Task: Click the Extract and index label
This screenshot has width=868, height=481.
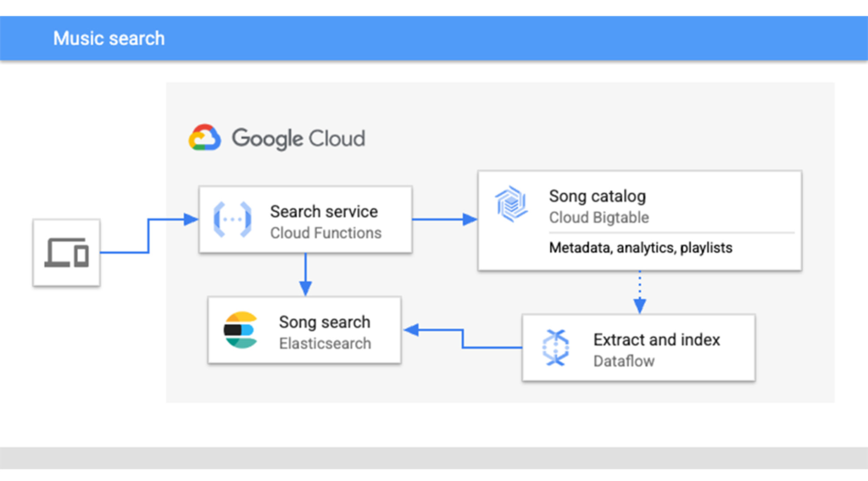Action: (656, 340)
